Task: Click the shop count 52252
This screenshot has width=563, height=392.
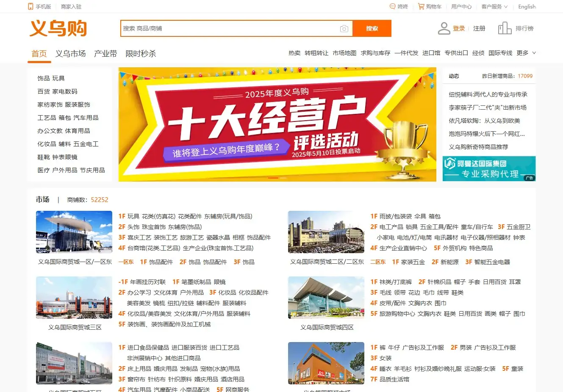Action: pyautogui.click(x=100, y=200)
